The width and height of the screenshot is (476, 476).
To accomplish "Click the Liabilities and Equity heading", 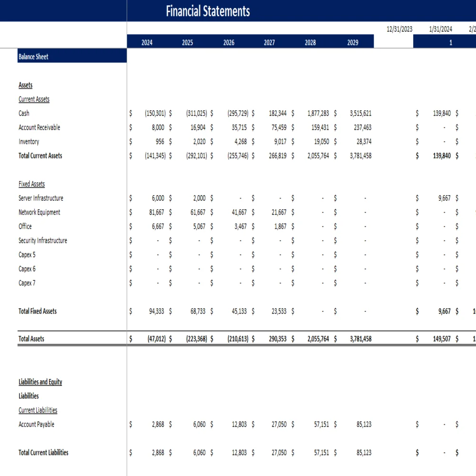I will 40,382.
